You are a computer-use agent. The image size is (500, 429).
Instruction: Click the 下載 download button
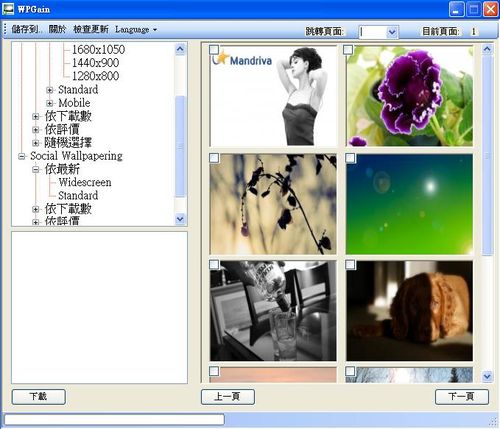pos(39,397)
